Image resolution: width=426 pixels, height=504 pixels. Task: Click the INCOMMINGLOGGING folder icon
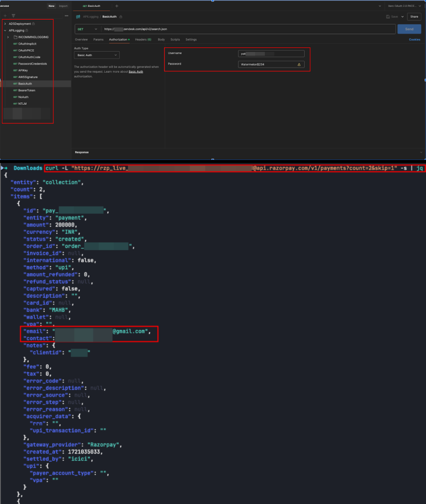[x=15, y=37]
